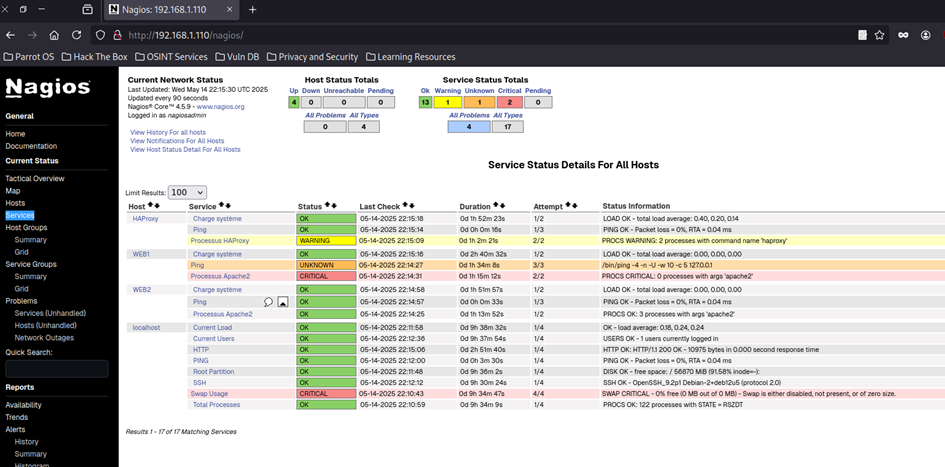Open Tactical Overview in the sidebar
945x467 pixels.
[x=35, y=178]
